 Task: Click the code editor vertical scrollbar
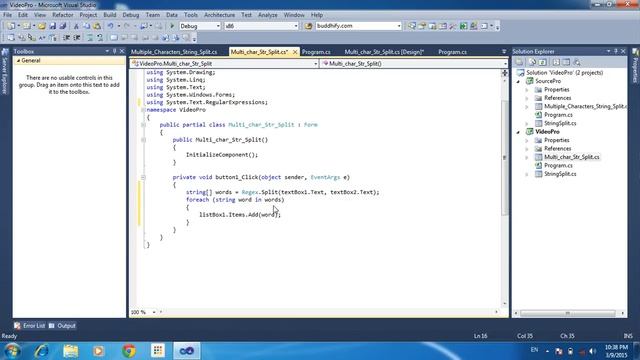(x=505, y=157)
